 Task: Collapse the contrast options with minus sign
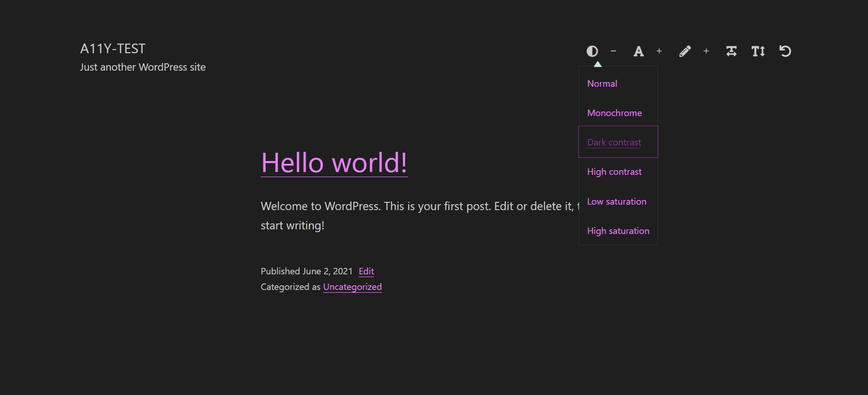(x=613, y=51)
